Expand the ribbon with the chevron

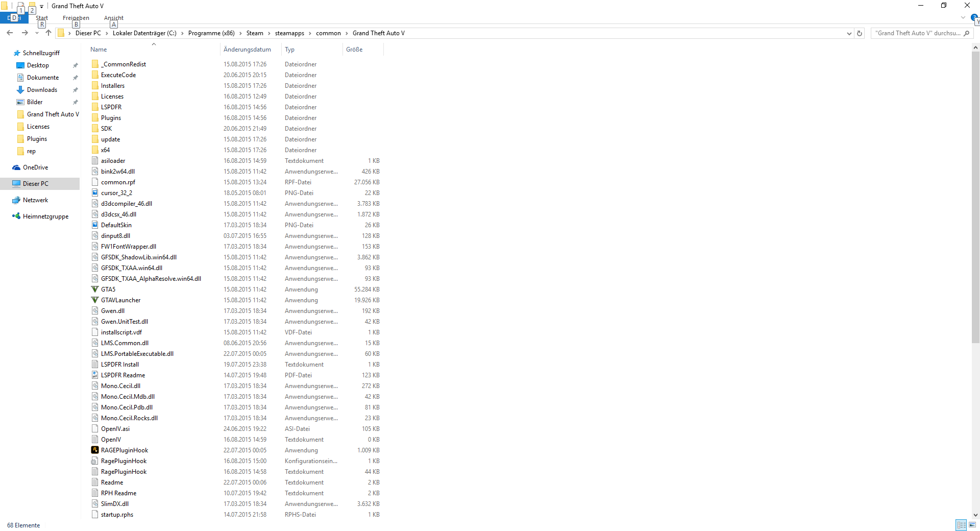(963, 17)
